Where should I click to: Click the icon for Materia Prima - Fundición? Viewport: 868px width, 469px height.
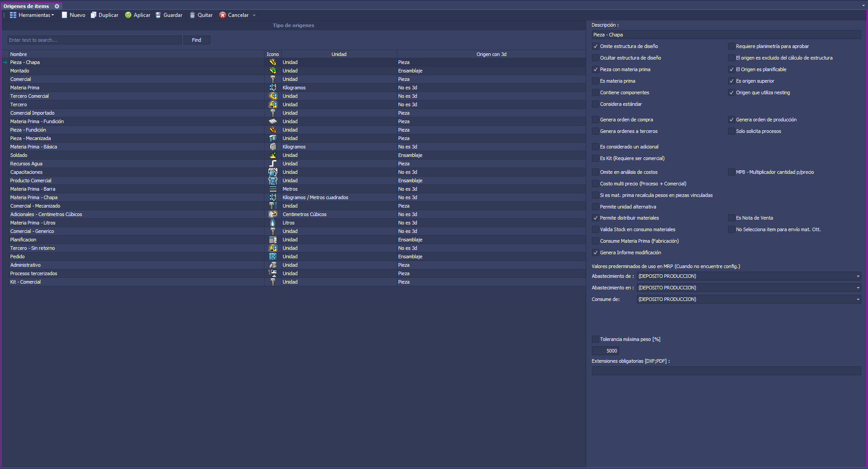(x=273, y=121)
